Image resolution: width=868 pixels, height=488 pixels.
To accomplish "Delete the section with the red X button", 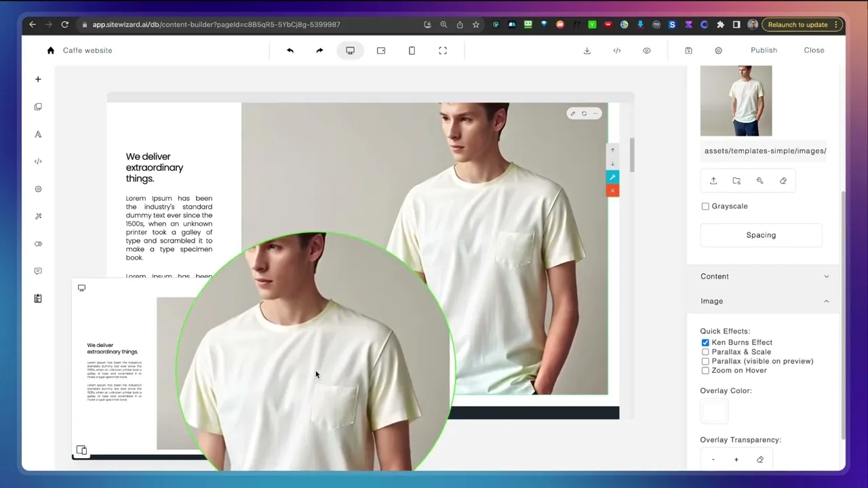I will 612,190.
